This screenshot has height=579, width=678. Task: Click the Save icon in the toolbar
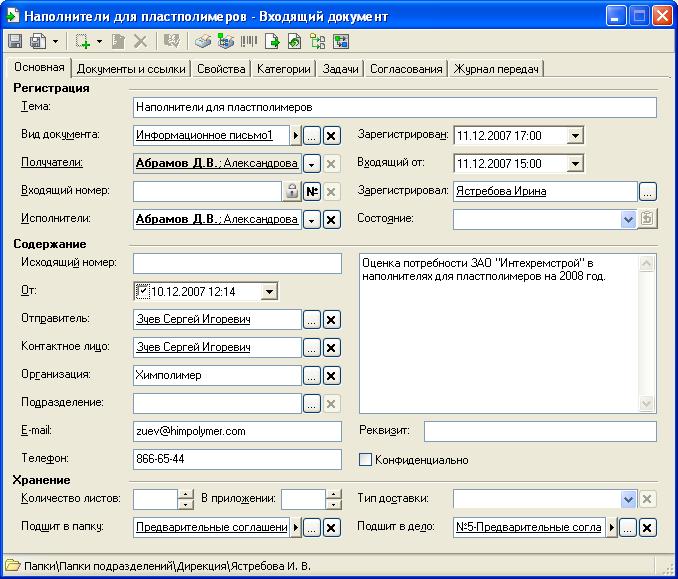[15, 42]
